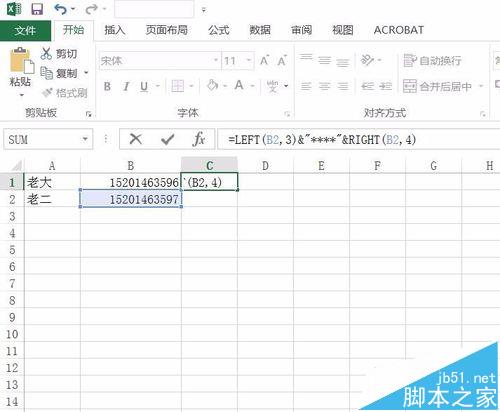This screenshot has height=412, width=500.
Task: Open the Paste clipboard icon
Action: (21, 61)
